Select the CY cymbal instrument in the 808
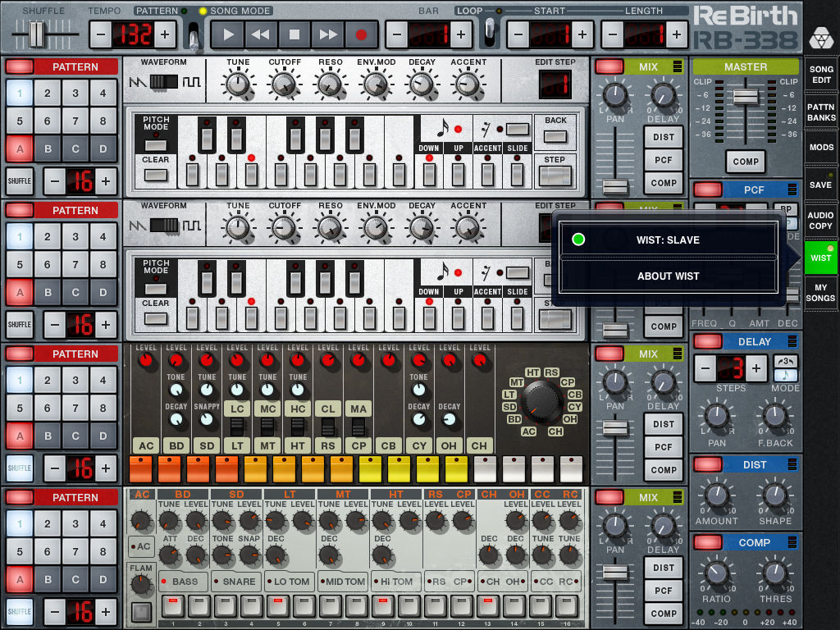Viewport: 840px width, 630px height. pyautogui.click(x=419, y=445)
